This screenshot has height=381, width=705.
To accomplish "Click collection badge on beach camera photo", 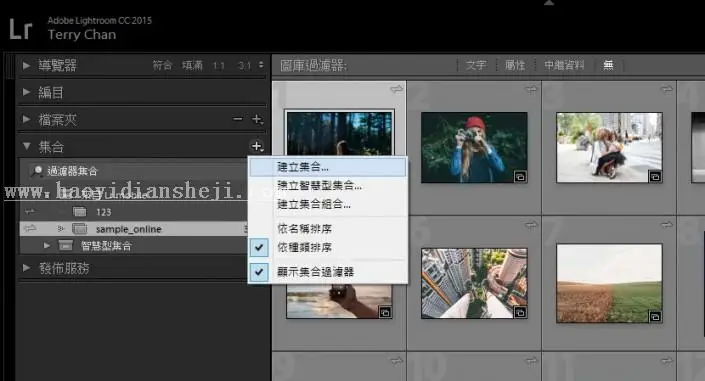I will click(385, 312).
